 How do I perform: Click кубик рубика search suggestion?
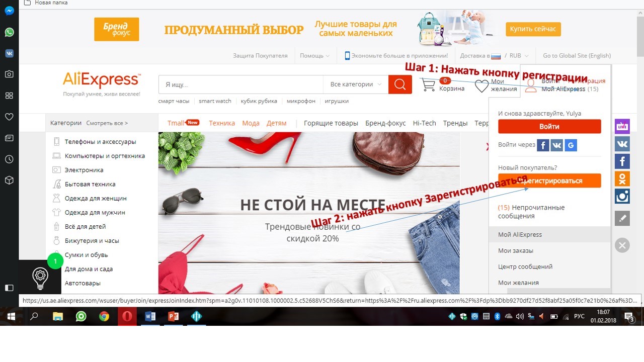point(259,101)
